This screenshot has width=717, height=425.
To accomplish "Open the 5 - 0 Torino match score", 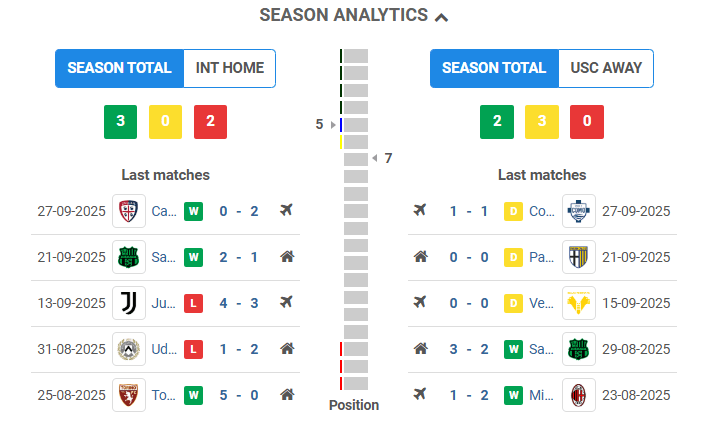I will click(238, 395).
